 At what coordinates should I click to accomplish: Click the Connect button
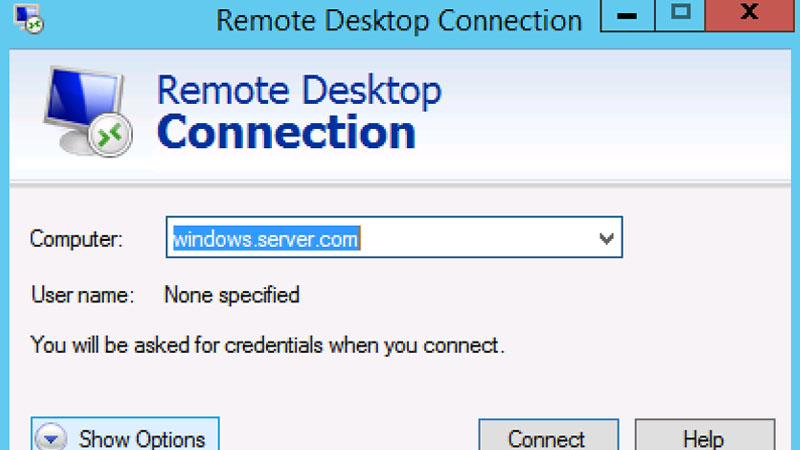coord(548,436)
